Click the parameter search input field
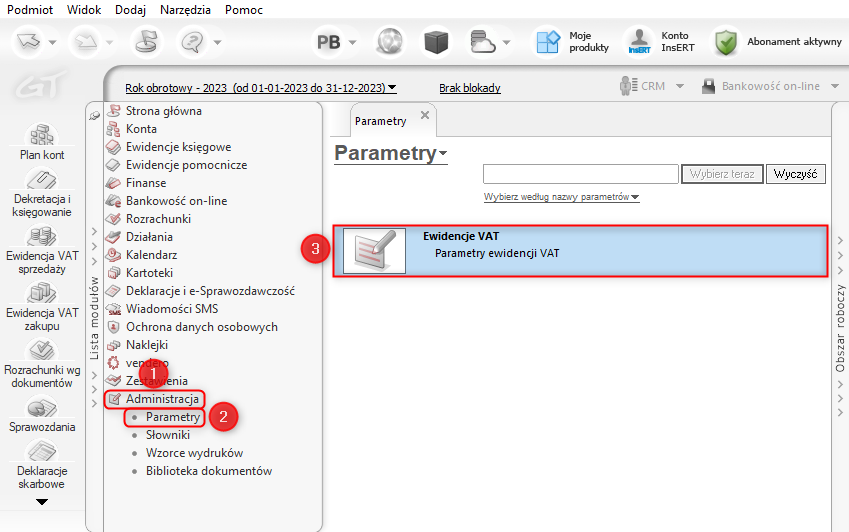Viewport: 849px width, 532px height. pos(580,174)
